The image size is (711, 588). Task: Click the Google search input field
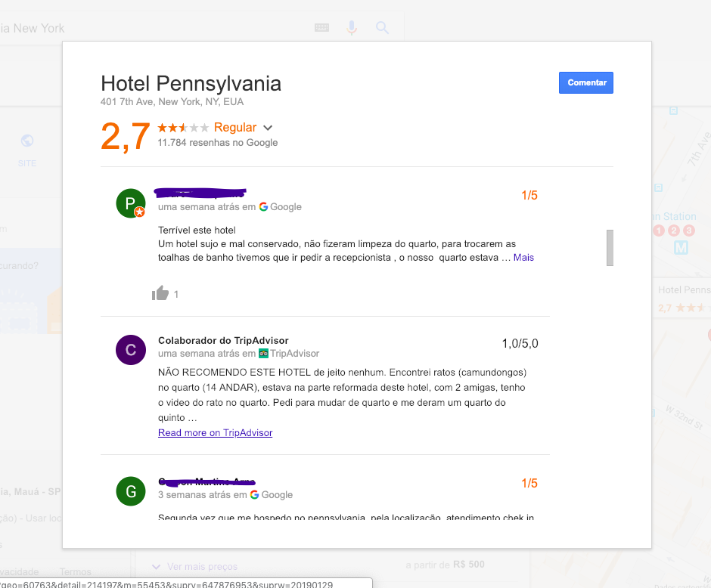[x=154, y=28]
